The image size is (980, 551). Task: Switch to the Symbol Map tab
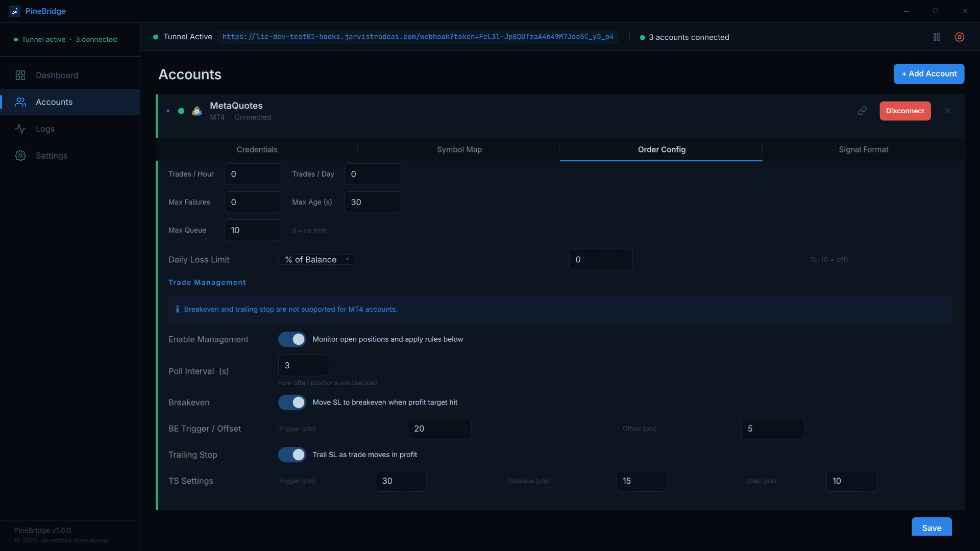[x=459, y=149]
